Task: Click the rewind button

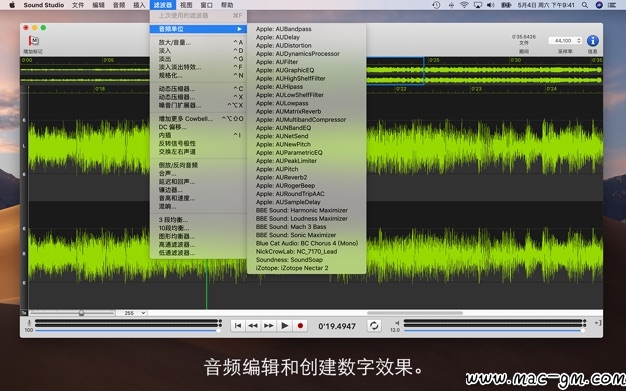Action: click(x=253, y=326)
